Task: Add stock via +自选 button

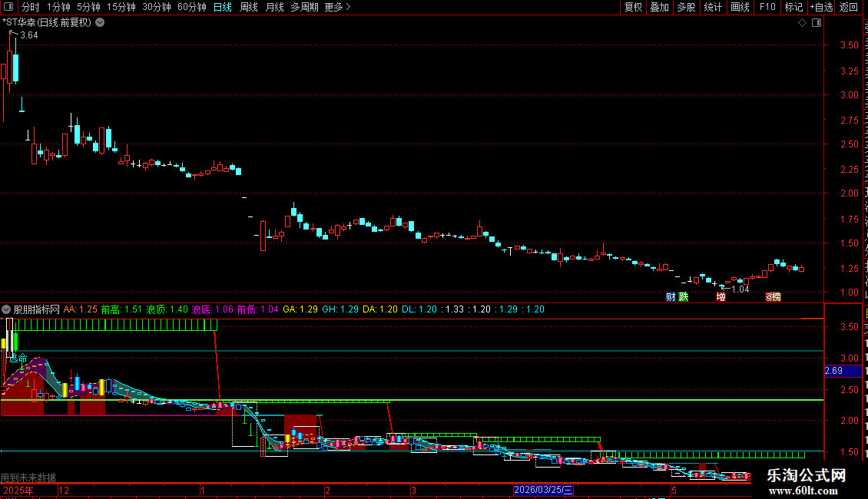Action: point(821,7)
